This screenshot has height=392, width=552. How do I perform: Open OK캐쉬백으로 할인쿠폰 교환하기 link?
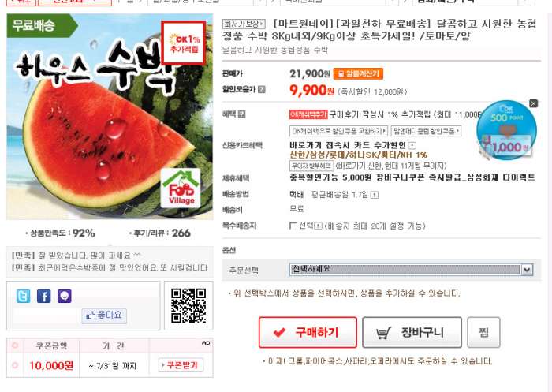click(338, 131)
